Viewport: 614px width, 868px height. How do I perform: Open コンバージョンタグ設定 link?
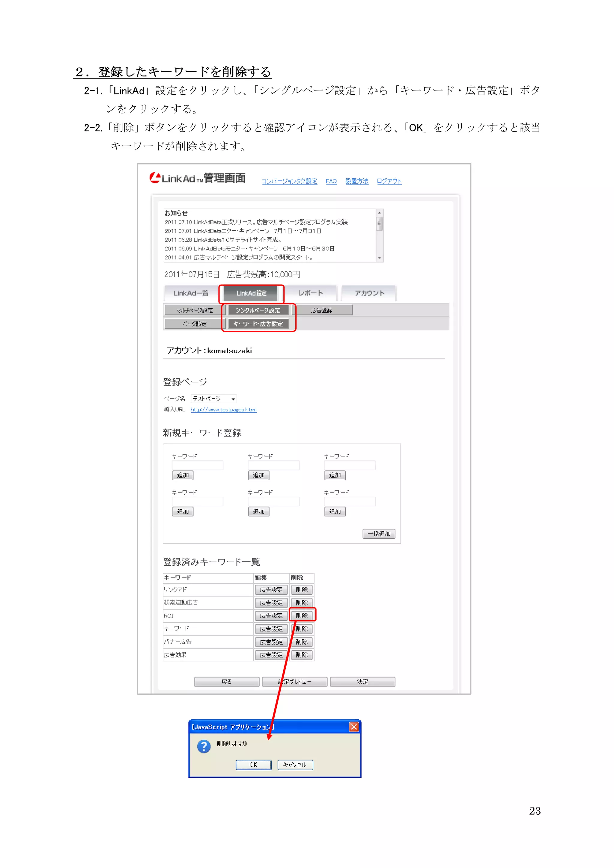point(289,181)
